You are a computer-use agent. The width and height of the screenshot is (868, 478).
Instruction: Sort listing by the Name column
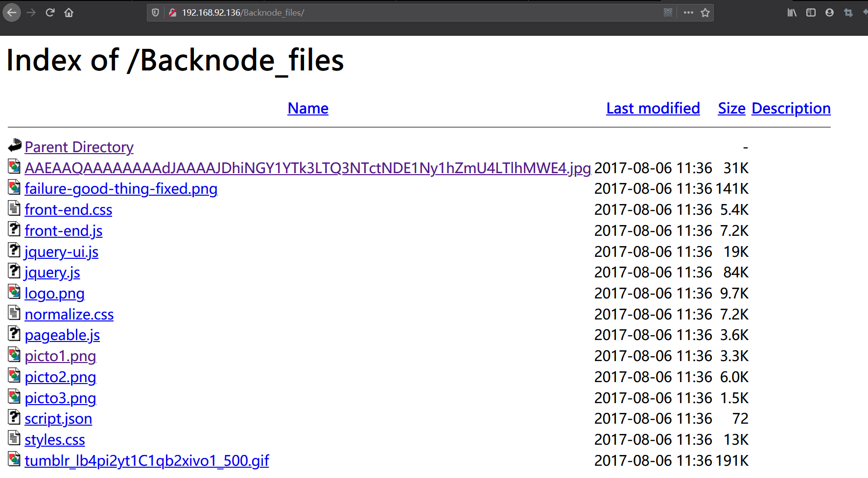(308, 108)
